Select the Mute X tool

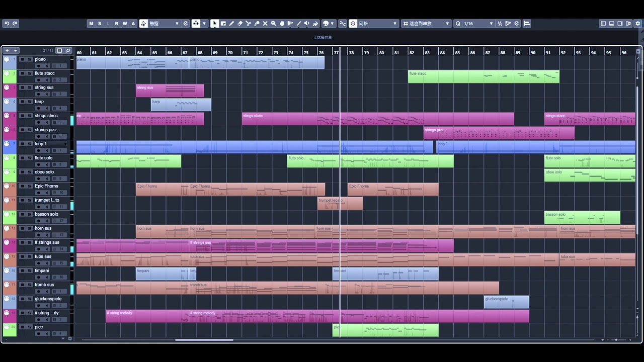[265, 24]
